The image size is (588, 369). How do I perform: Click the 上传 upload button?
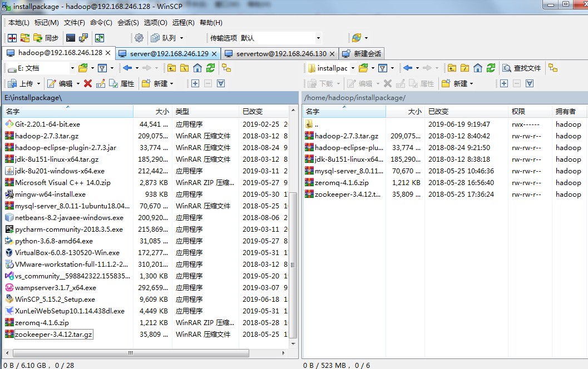tap(21, 83)
